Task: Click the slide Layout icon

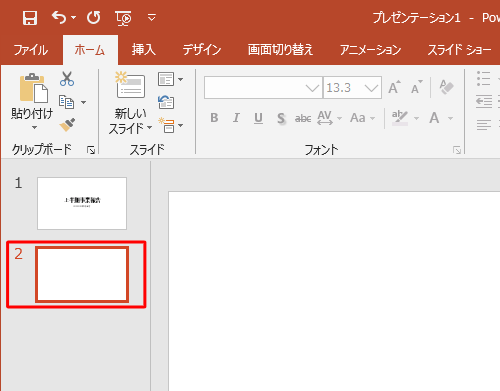Action: click(x=166, y=79)
